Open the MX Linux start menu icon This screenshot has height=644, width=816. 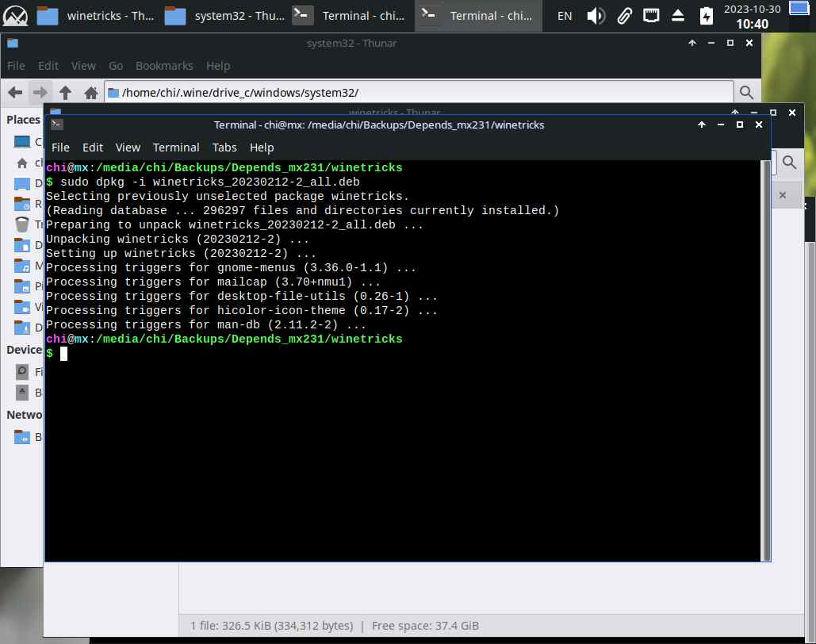click(x=15, y=16)
